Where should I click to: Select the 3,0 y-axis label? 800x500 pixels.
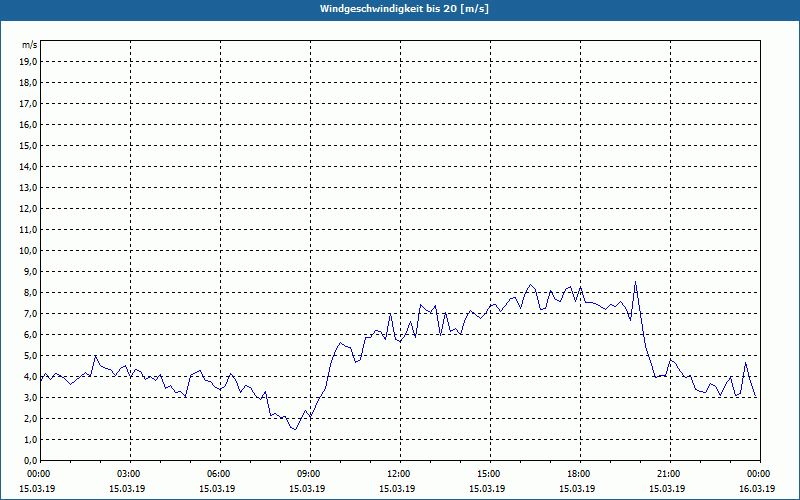30,397
